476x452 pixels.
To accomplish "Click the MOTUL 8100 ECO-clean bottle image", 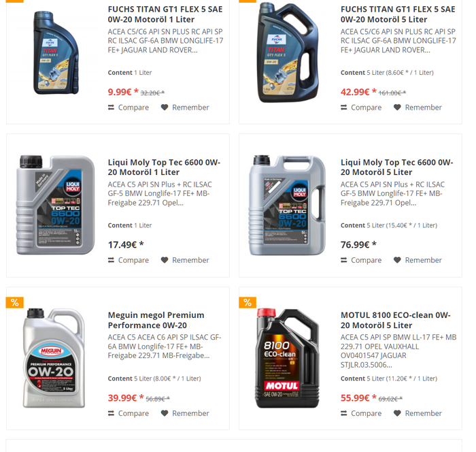I will 288,358.
